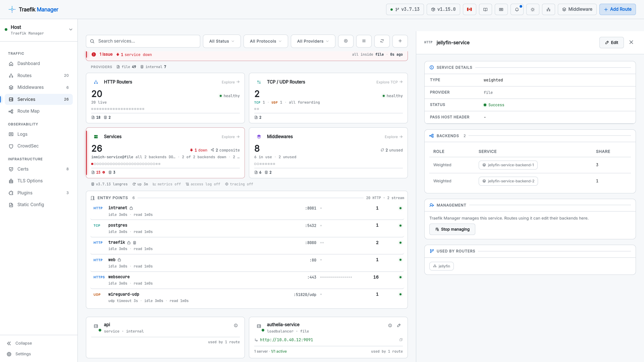Click the target filter icon beside All Providers

tap(346, 41)
